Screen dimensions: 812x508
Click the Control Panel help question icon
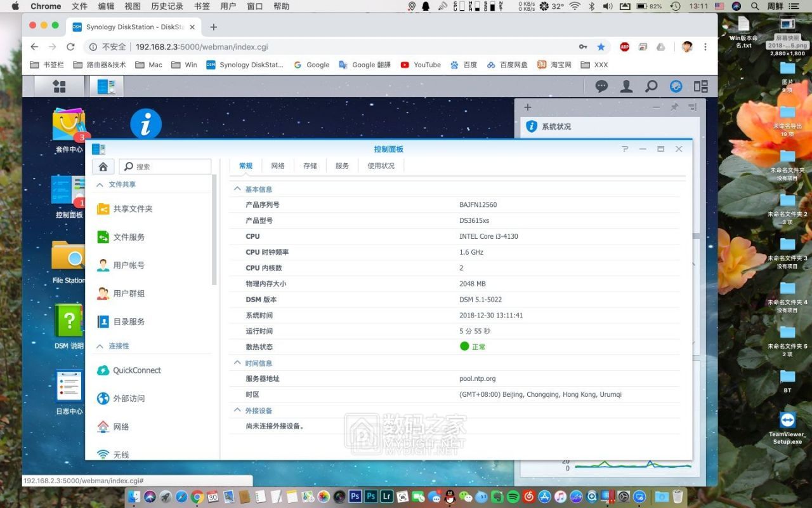pos(625,149)
